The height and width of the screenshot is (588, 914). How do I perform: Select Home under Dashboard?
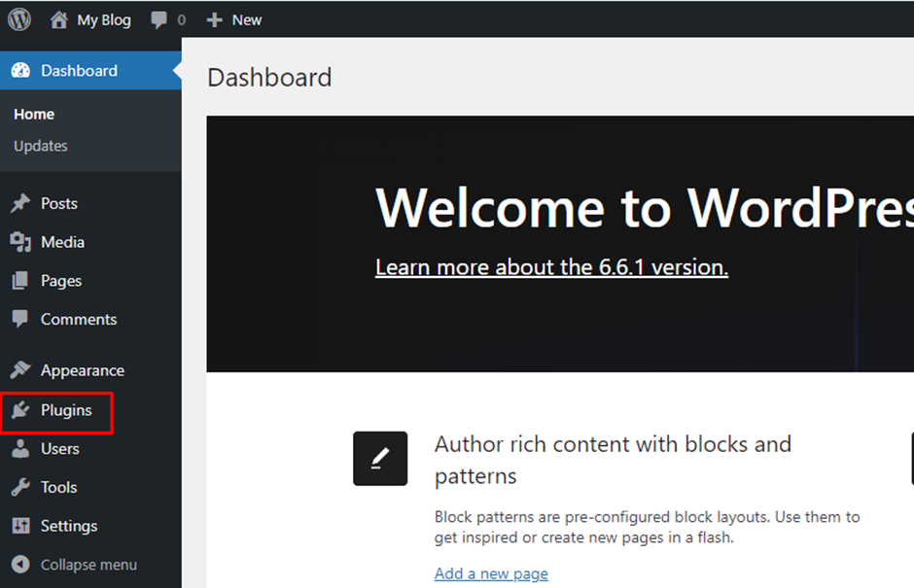point(33,114)
